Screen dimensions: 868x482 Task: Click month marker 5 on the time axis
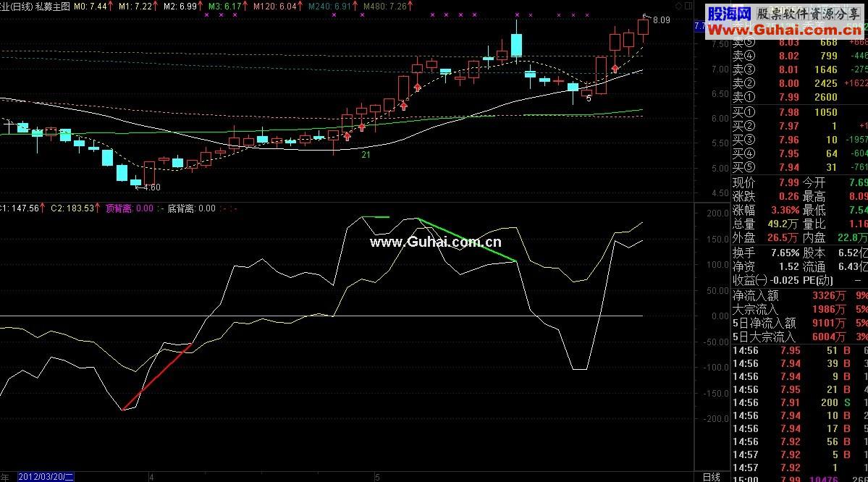(x=378, y=477)
